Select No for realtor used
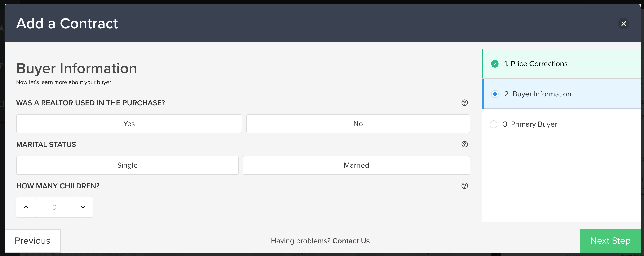The height and width of the screenshot is (256, 644). tap(358, 124)
